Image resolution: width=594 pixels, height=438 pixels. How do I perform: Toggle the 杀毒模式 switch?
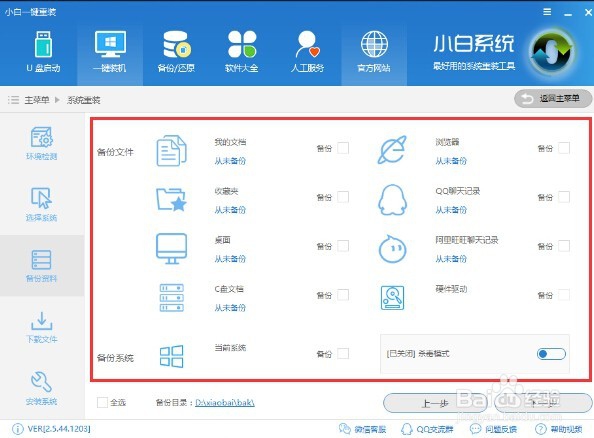[x=551, y=354]
